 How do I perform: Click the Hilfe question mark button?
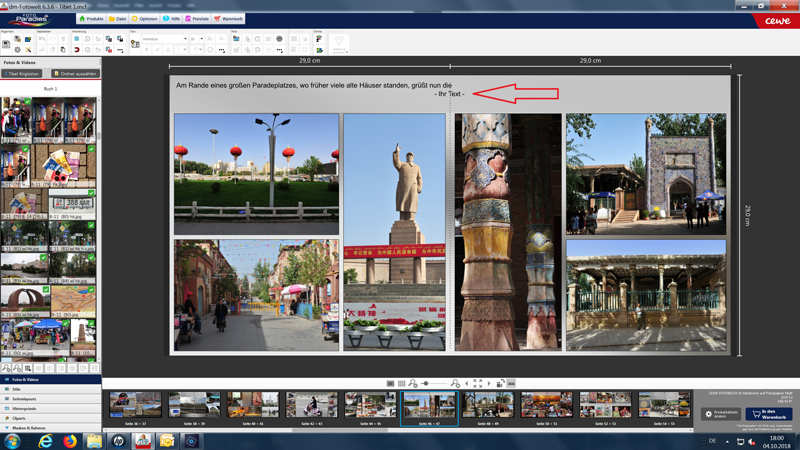(172, 19)
